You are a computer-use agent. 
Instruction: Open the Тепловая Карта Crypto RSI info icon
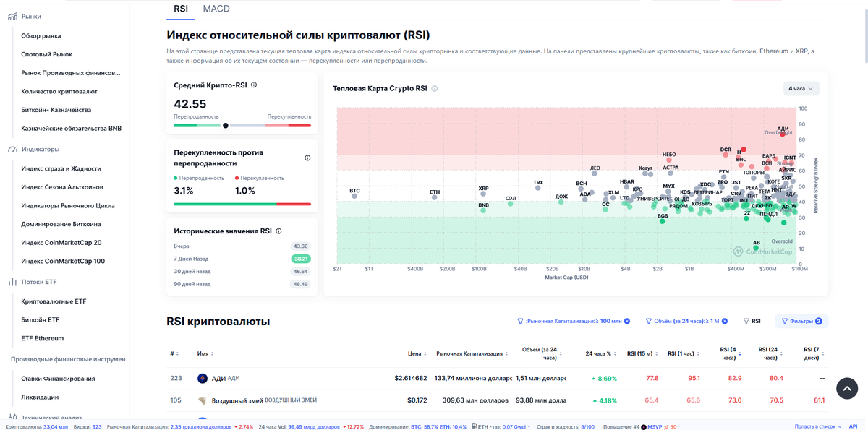(434, 88)
